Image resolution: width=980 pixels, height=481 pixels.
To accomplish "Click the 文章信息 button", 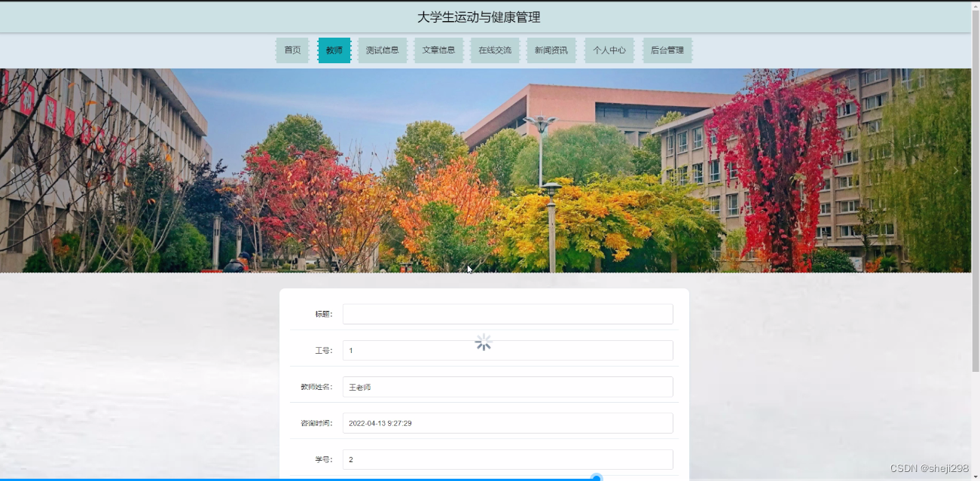I will click(x=438, y=50).
